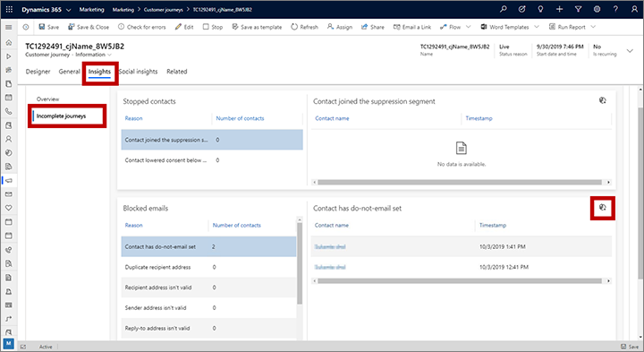Open the Related tab
The width and height of the screenshot is (644, 352).
pos(176,72)
